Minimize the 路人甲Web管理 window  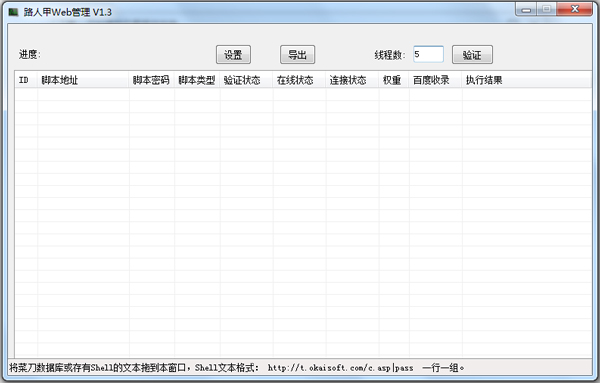(x=526, y=9)
